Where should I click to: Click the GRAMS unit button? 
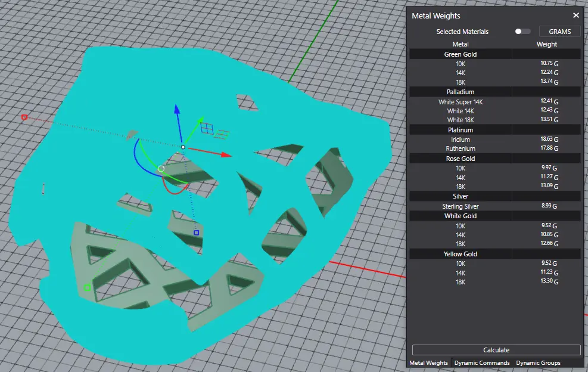coord(559,32)
